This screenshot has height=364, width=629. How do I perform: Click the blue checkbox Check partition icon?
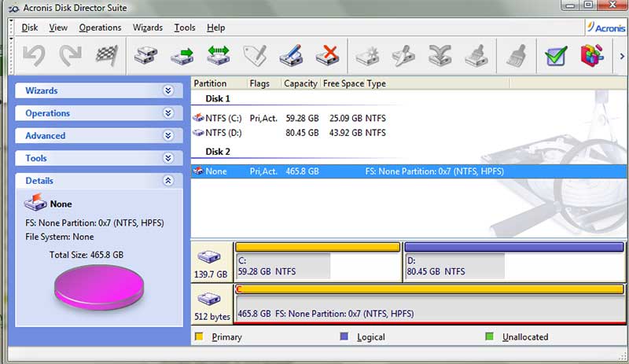pyautogui.click(x=556, y=55)
